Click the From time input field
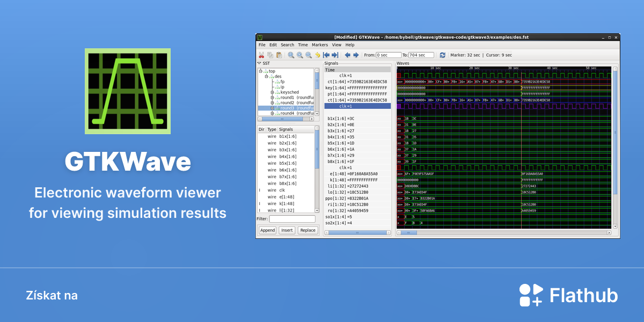The image size is (644, 322). coord(389,55)
